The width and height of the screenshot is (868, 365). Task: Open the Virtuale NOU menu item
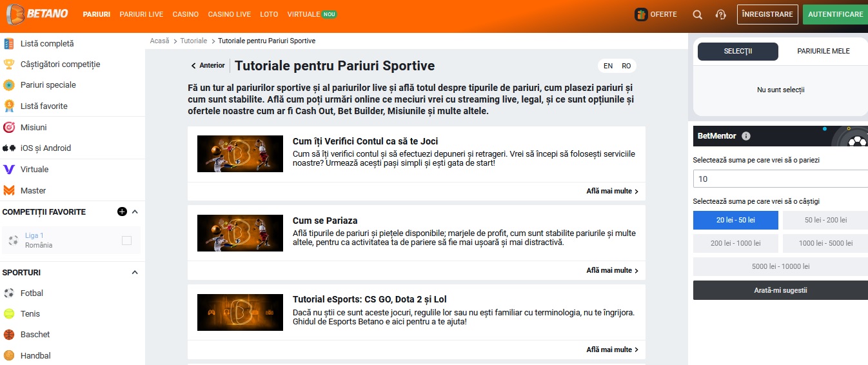[x=312, y=14]
